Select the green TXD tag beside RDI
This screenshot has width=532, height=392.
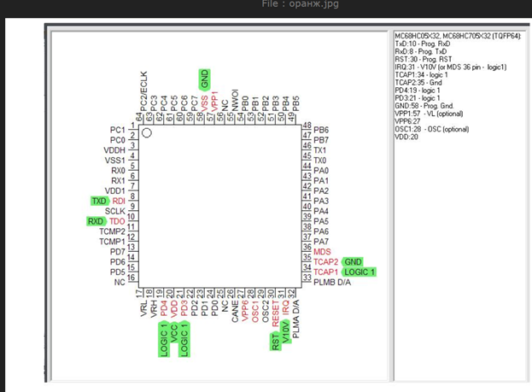[x=99, y=201]
